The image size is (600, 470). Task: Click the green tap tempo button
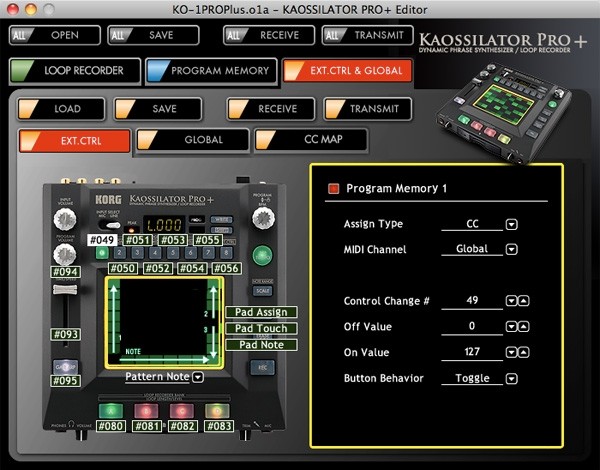point(262,255)
